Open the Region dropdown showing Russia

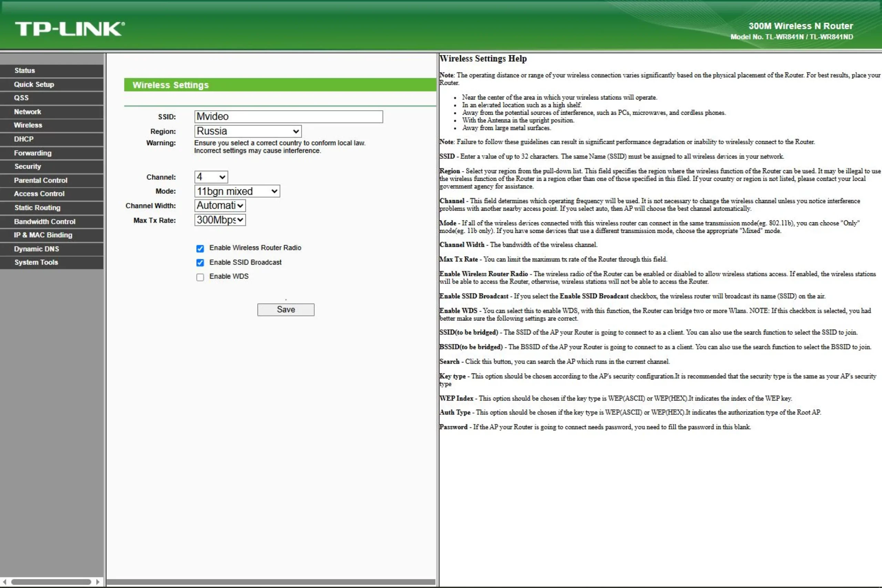(248, 131)
